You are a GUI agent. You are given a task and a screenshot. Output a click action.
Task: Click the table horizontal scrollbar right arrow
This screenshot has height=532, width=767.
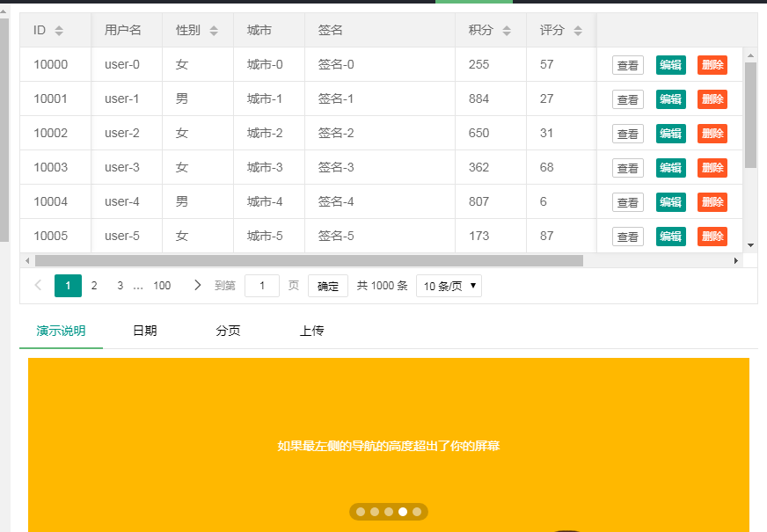point(735,260)
